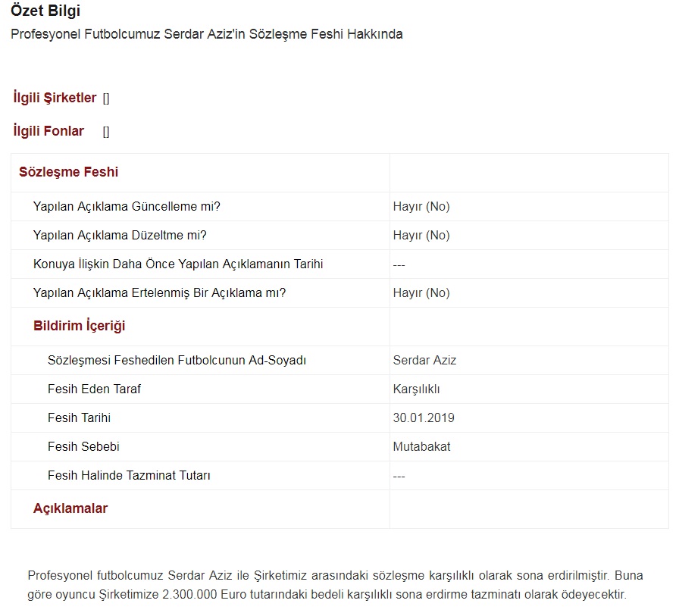Select the "Açıklamalar" section header
Image resolution: width=679 pixels, height=616 pixels.
tap(70, 509)
